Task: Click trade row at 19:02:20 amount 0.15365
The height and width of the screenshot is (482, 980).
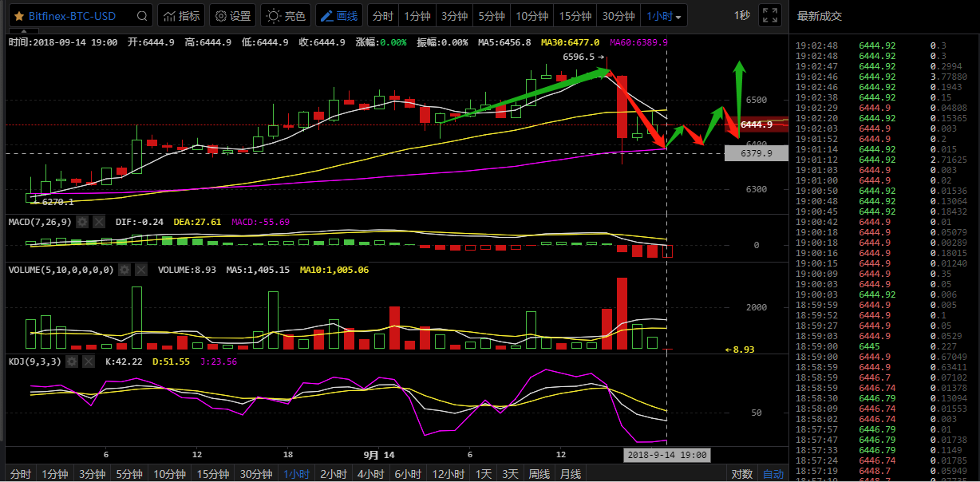Action: coord(884,118)
